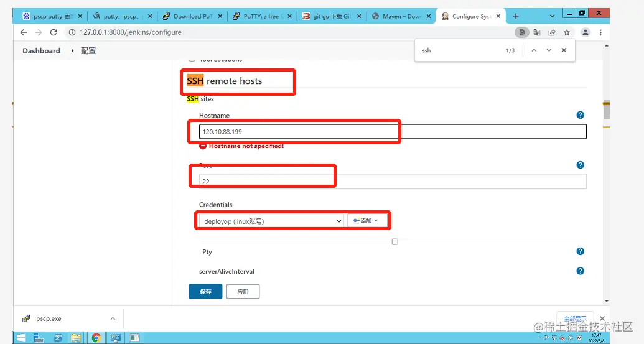The image size is (644, 344).
Task: Open PowerShell from the taskbar
Action: click(x=58, y=338)
